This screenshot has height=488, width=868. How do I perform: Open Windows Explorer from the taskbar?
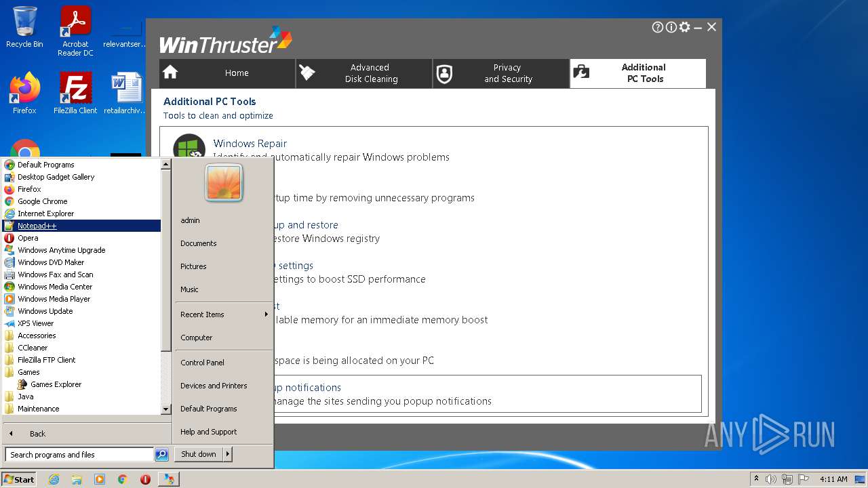pyautogui.click(x=77, y=479)
